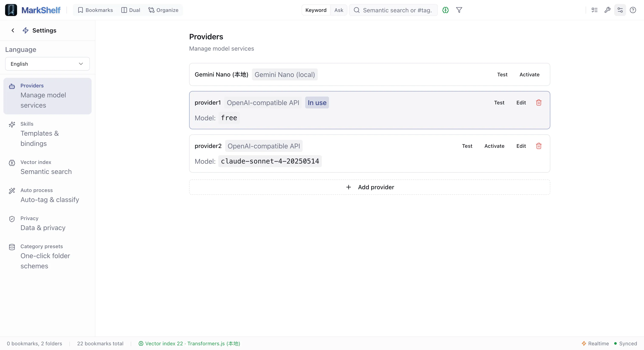Click the MarkShelf logo icon
Image resolution: width=644 pixels, height=350 pixels.
[11, 10]
